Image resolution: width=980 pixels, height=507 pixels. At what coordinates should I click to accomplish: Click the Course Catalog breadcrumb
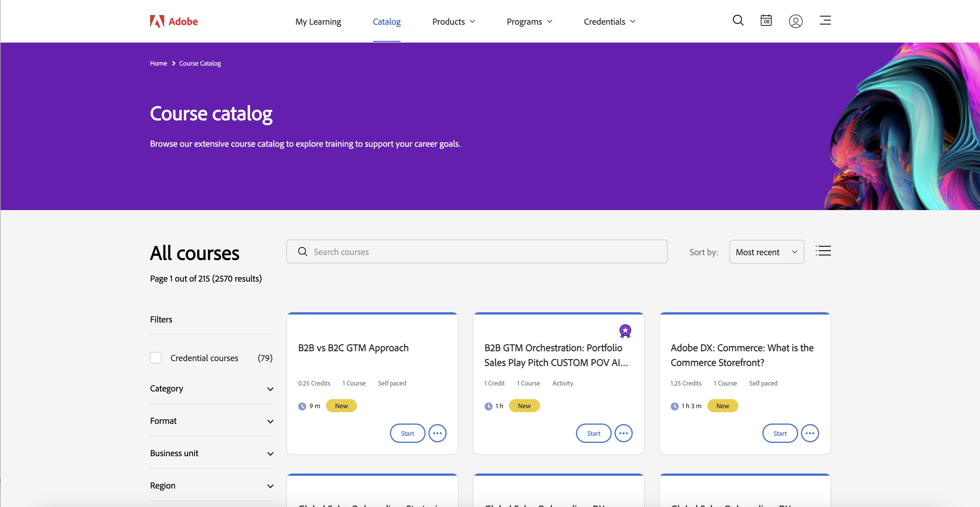point(200,64)
